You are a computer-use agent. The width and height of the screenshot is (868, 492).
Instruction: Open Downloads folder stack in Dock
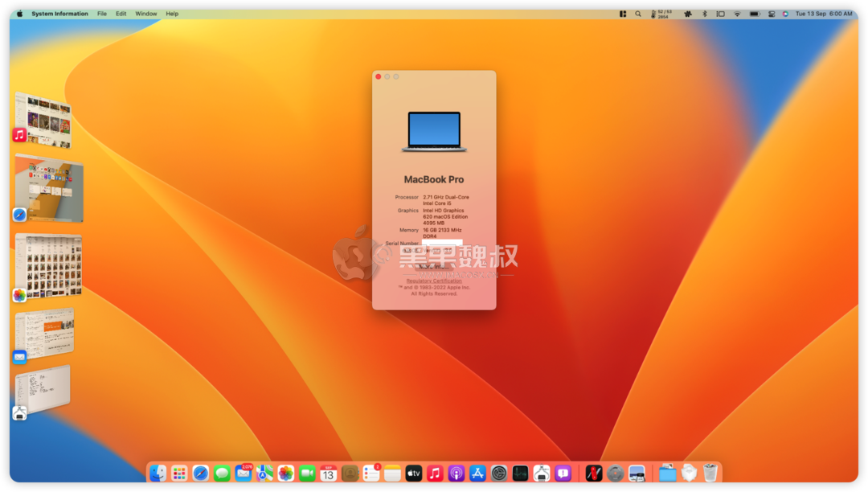[x=668, y=474]
